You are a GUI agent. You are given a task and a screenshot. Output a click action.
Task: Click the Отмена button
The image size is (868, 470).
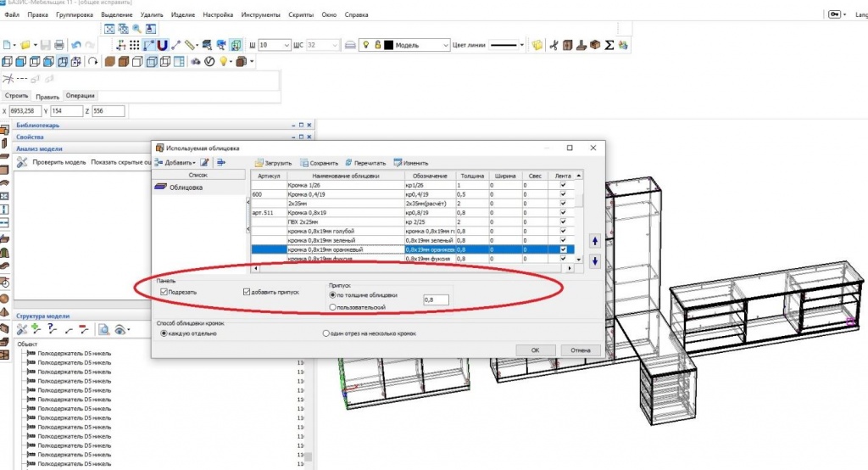tap(580, 350)
